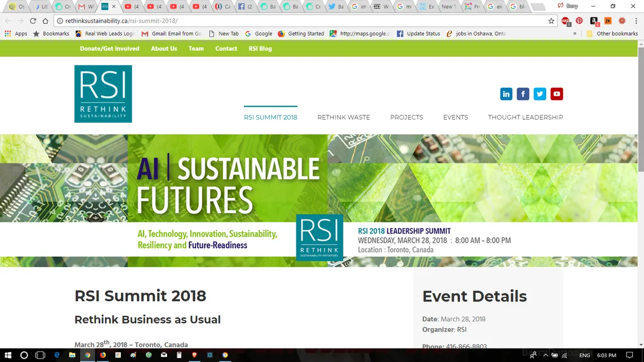Click the RSI Rethink Sustainability logo
The width and height of the screenshot is (644, 362).
click(x=103, y=94)
